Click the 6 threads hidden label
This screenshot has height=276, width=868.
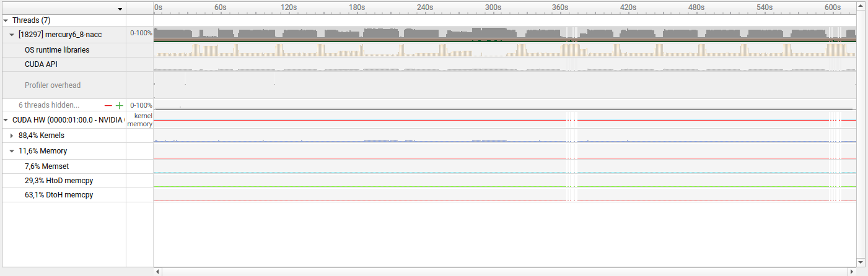(x=49, y=106)
